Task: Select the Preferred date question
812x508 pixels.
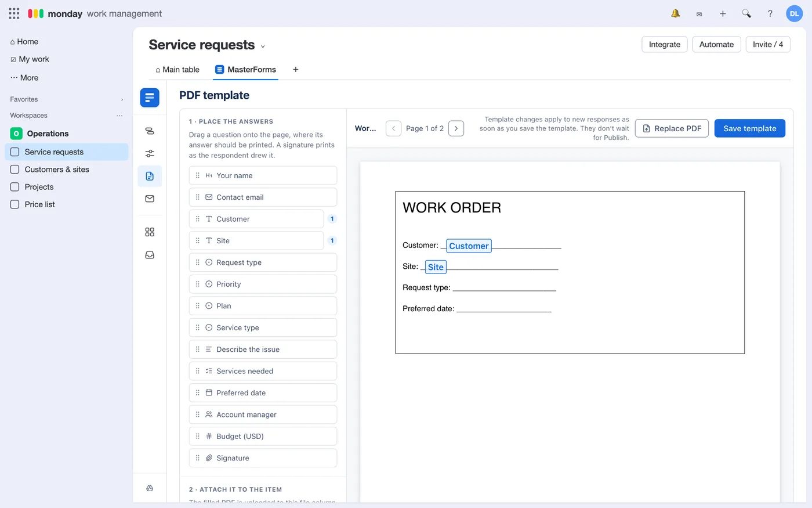Action: (263, 393)
